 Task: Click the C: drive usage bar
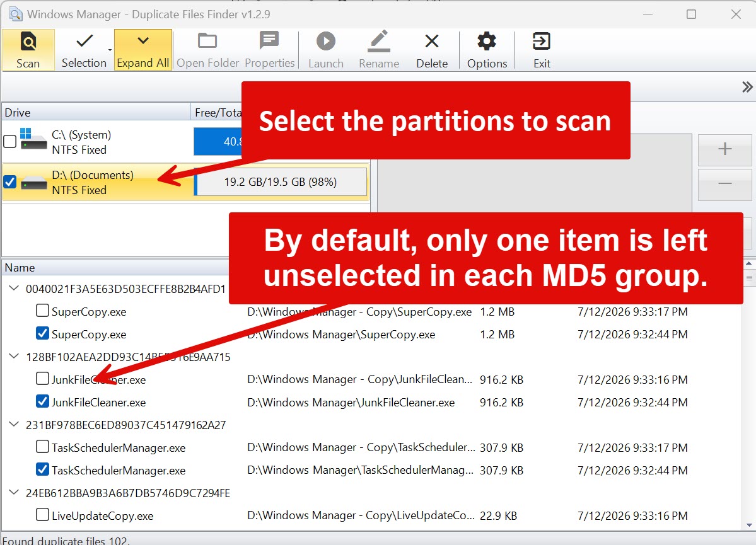click(x=218, y=141)
